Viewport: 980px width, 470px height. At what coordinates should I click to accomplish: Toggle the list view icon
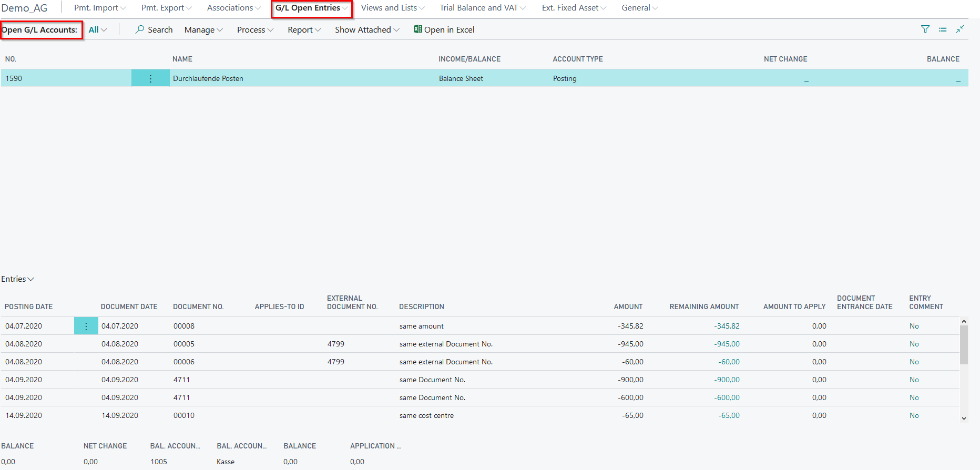943,29
